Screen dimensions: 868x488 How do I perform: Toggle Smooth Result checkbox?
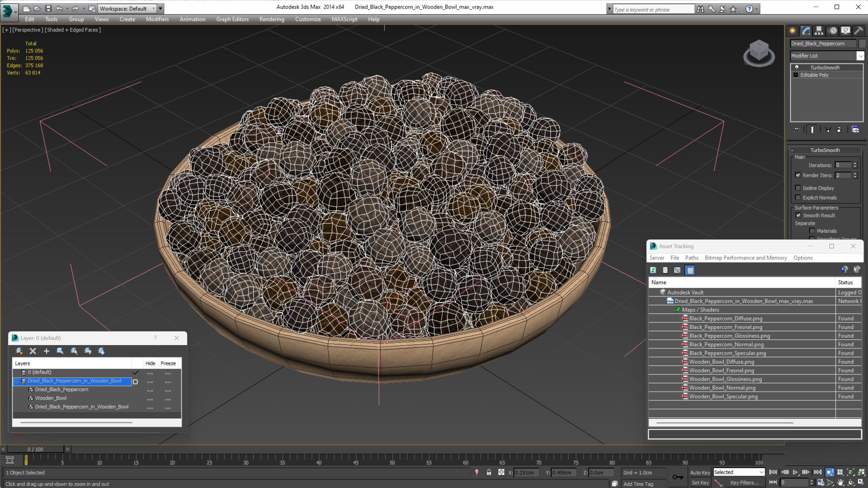[798, 215]
